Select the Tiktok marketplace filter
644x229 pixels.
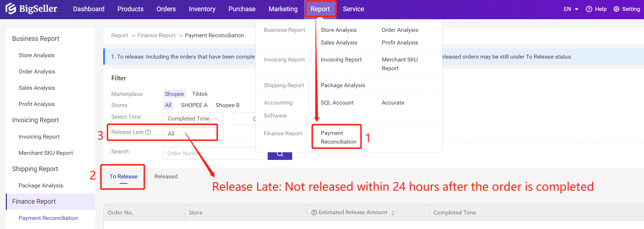(200, 94)
